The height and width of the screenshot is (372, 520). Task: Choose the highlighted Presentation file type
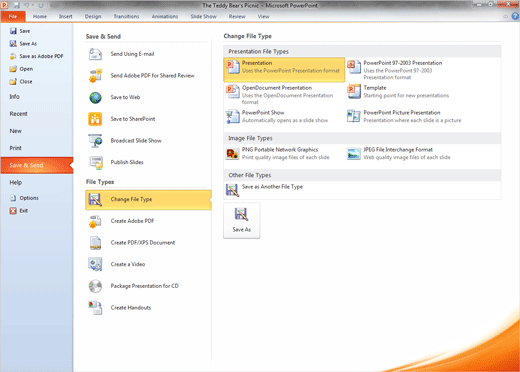pos(284,70)
